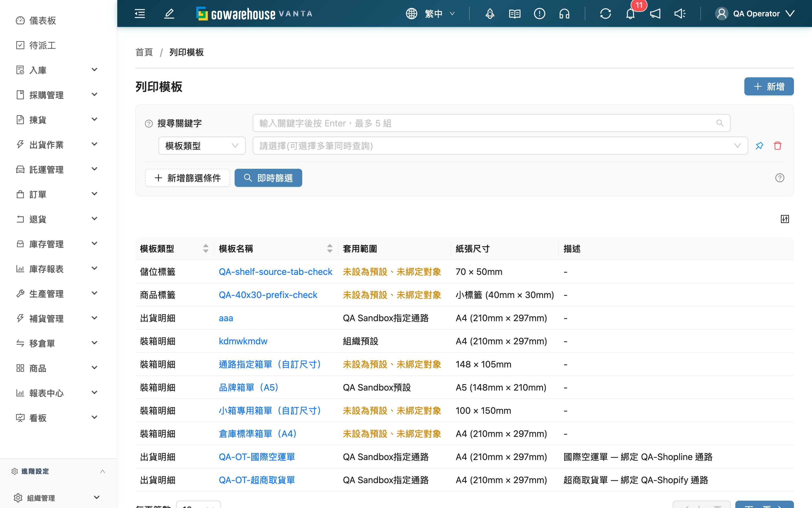
Task: Expand 出貨作業 sidebar menu
Action: pyautogui.click(x=57, y=144)
